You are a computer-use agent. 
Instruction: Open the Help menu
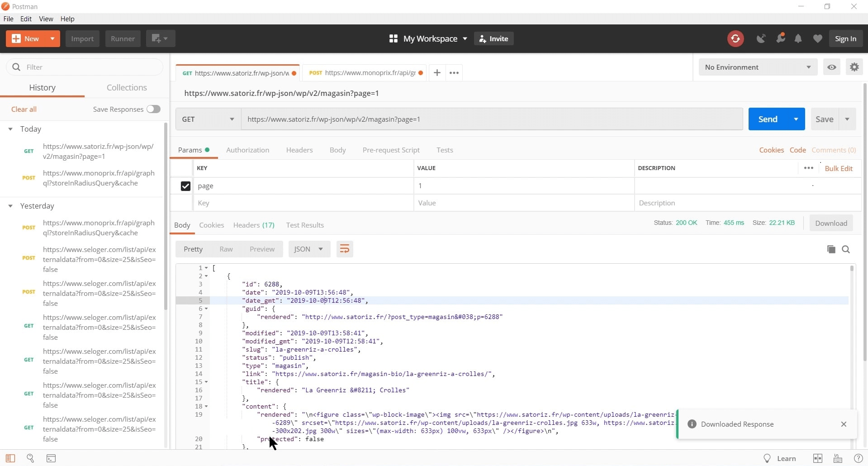(67, 19)
